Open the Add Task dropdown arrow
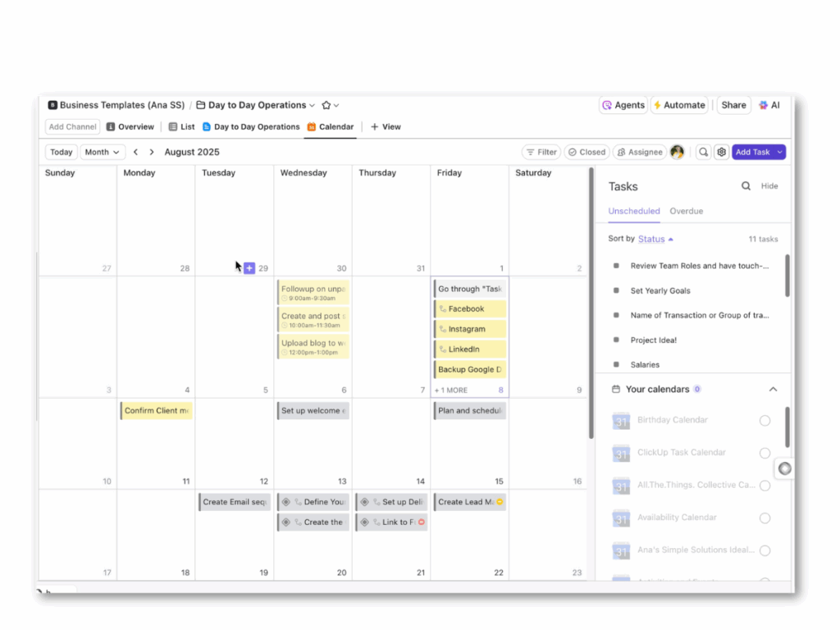The width and height of the screenshot is (840, 630). click(x=780, y=152)
